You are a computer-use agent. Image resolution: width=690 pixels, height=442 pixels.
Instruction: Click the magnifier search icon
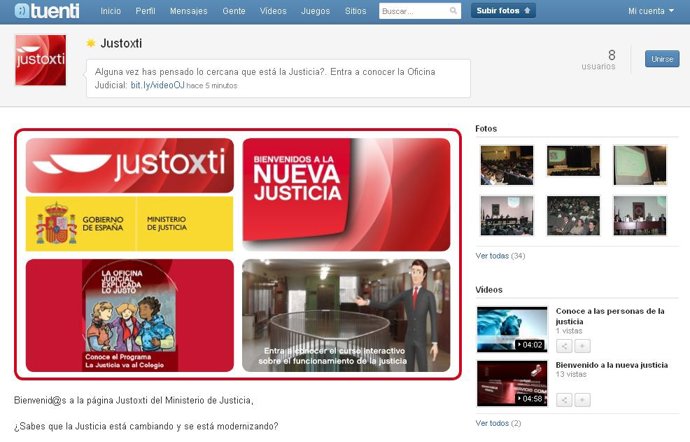pyautogui.click(x=453, y=11)
